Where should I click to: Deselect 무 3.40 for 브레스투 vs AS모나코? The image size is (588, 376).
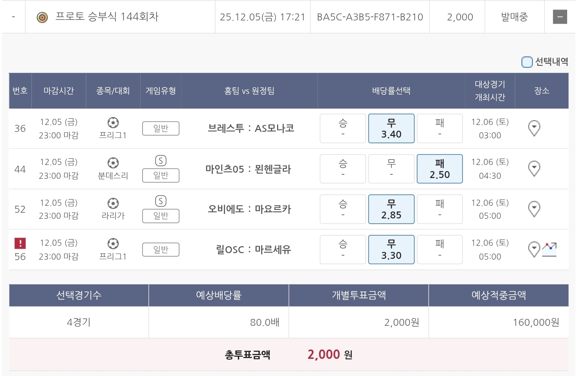click(391, 129)
